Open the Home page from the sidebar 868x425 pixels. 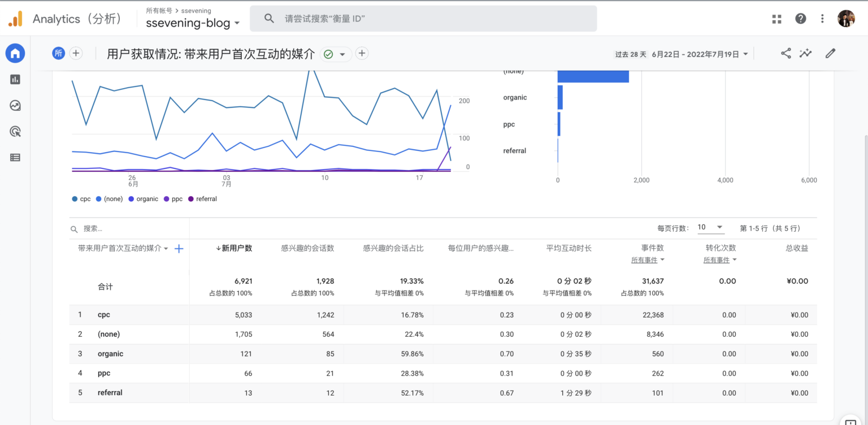[15, 53]
